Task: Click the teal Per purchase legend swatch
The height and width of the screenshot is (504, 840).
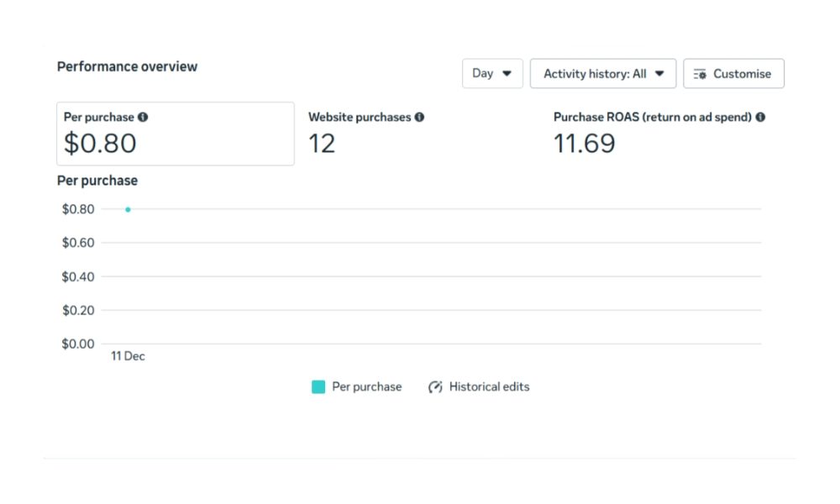Action: click(x=318, y=387)
